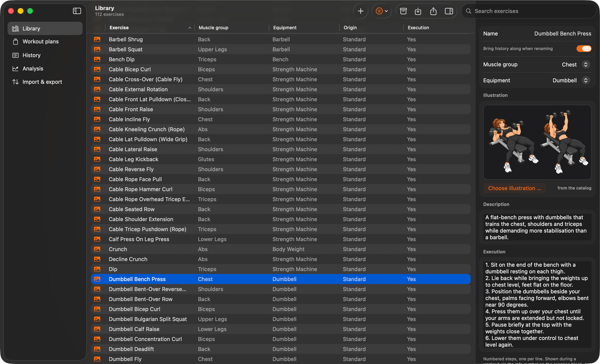The height and width of the screenshot is (364, 600).
Task: Go to Workout plans
Action: click(x=45, y=42)
